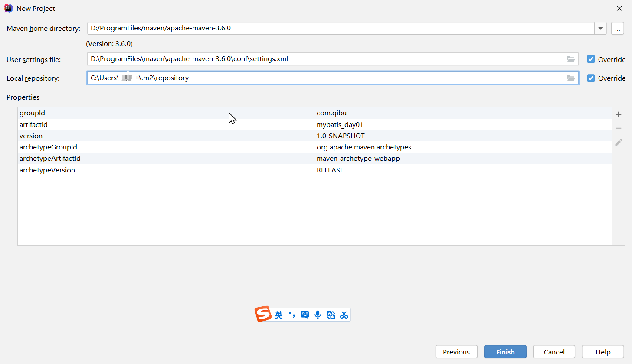Click the Properties section label

(23, 97)
